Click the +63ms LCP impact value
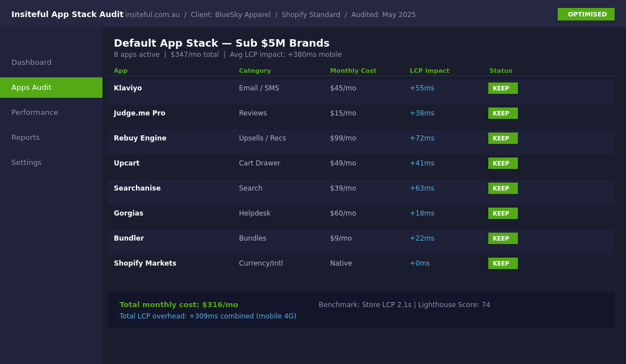626x364 pixels. click(x=422, y=188)
